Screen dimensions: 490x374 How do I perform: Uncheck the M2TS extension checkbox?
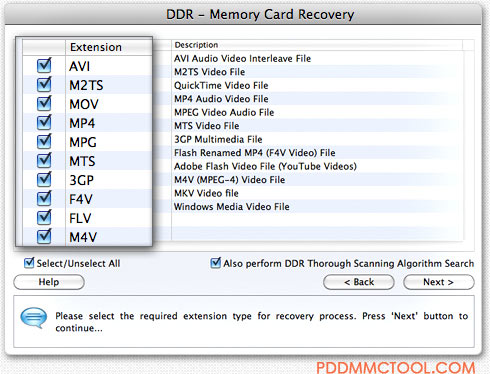(x=44, y=85)
